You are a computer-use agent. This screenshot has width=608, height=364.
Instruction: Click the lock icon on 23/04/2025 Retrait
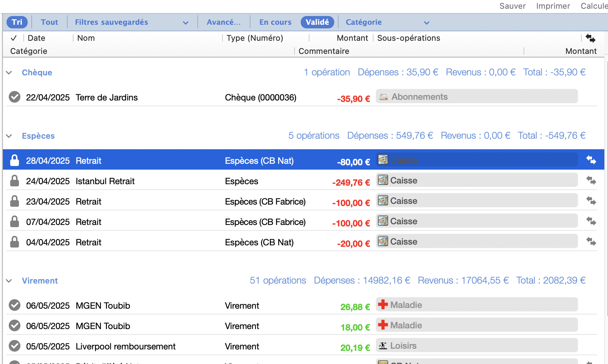[x=15, y=201]
